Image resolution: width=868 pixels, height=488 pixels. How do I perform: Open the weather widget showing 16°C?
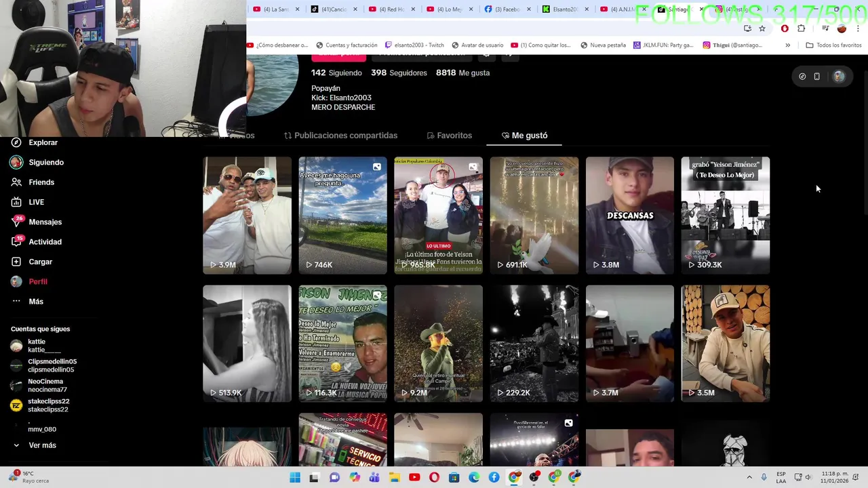point(28,477)
